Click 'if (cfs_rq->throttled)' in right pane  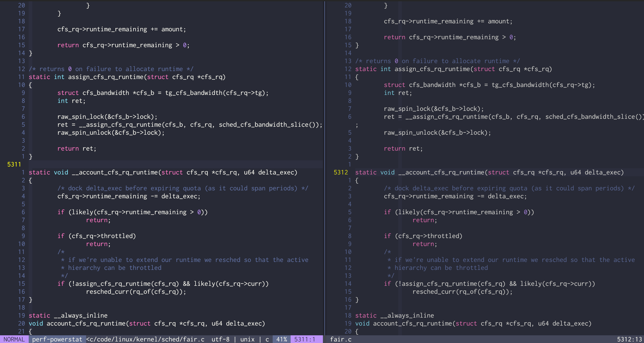point(423,236)
